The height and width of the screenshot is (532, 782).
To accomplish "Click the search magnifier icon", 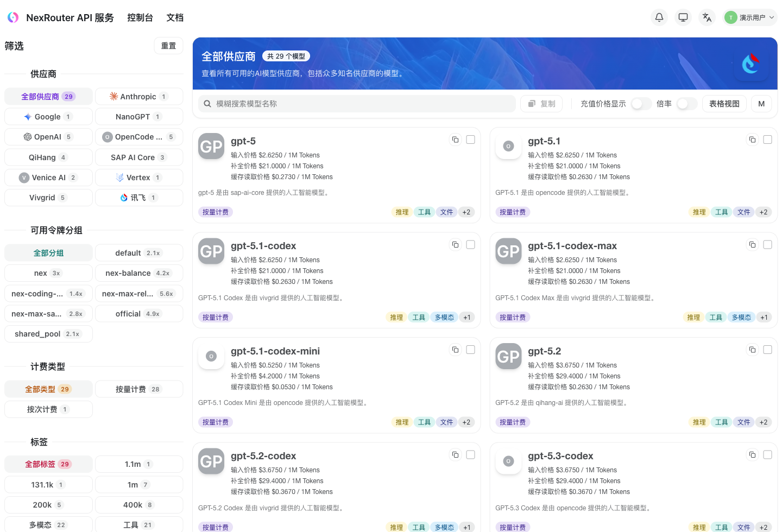I will [207, 104].
